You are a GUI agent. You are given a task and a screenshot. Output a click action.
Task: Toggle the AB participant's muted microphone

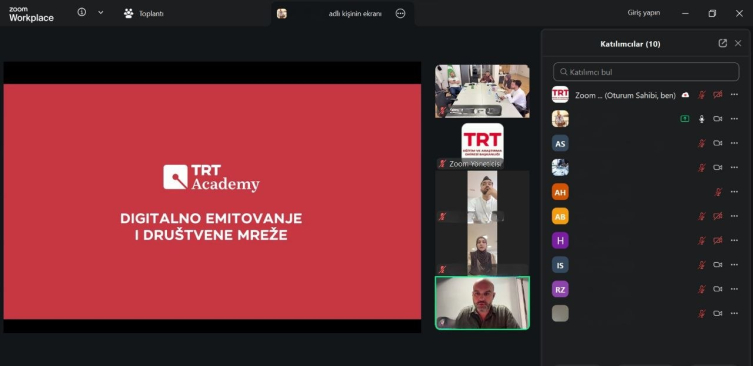[x=702, y=216]
